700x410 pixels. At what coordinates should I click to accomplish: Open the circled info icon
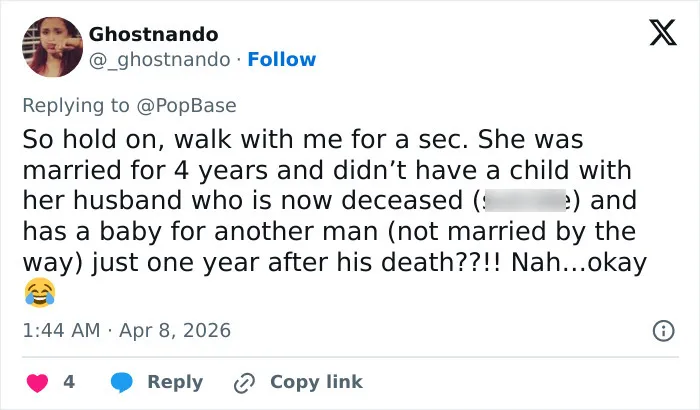click(663, 331)
